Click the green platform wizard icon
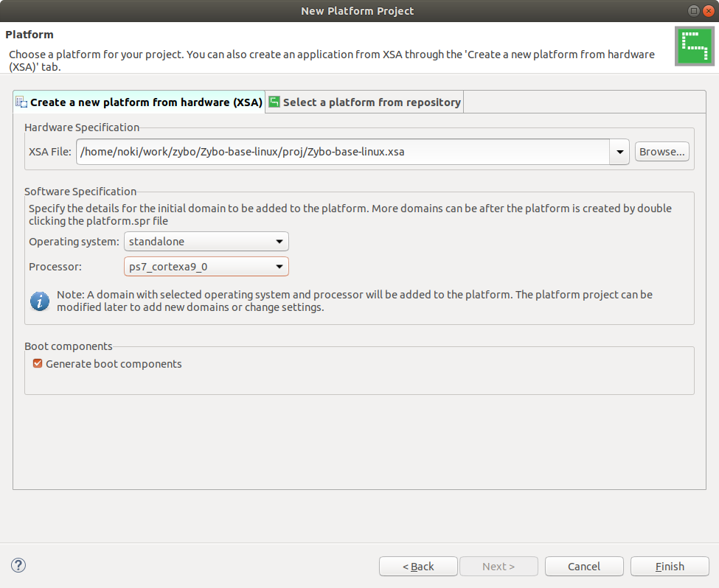The width and height of the screenshot is (719, 588). click(x=694, y=46)
